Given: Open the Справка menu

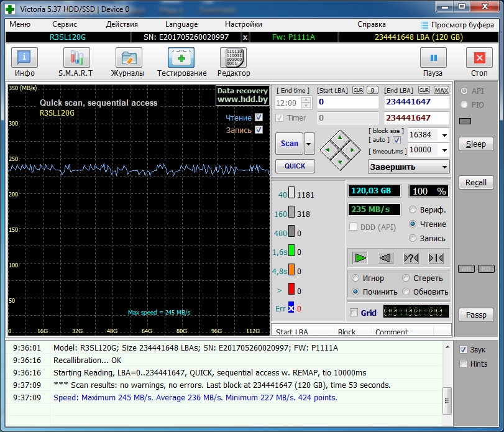Looking at the screenshot, I should [x=372, y=24].
